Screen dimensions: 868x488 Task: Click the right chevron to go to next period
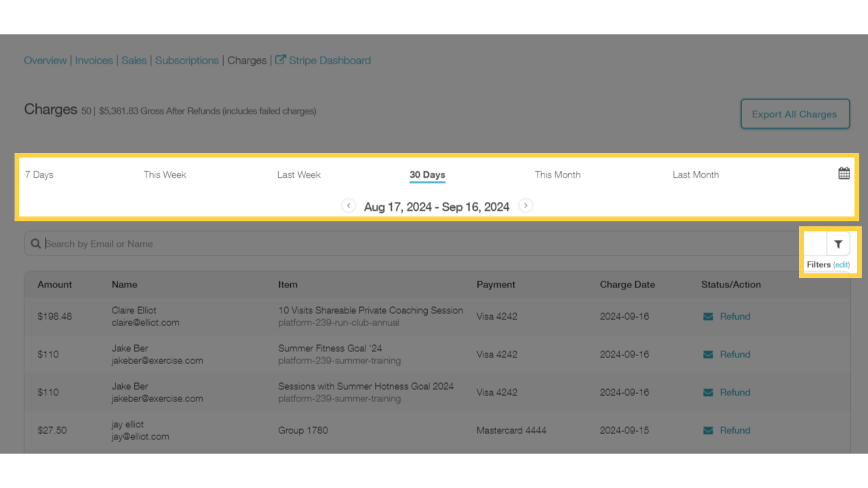tap(524, 206)
